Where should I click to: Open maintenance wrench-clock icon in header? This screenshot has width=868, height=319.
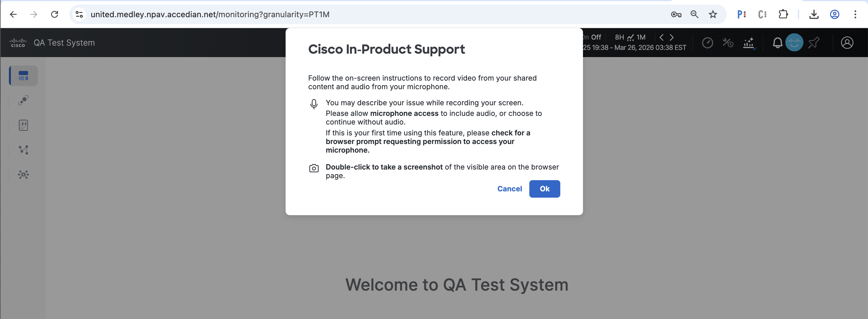tap(727, 43)
